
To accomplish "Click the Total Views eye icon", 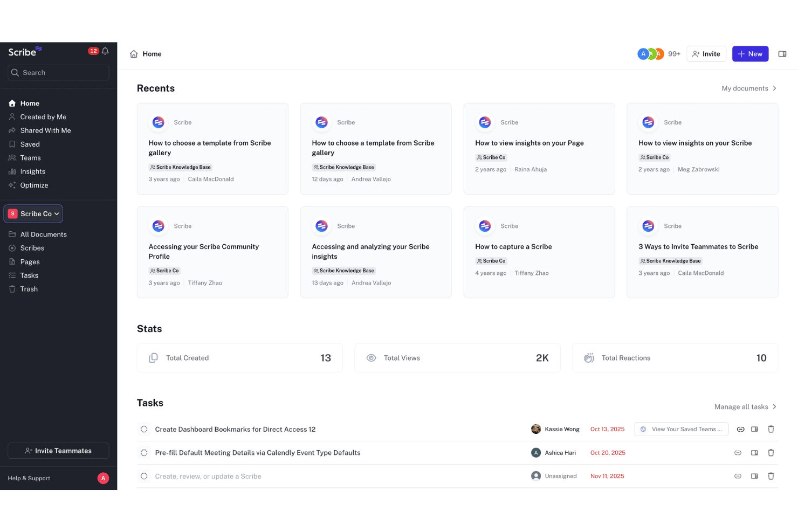I will pyautogui.click(x=371, y=358).
